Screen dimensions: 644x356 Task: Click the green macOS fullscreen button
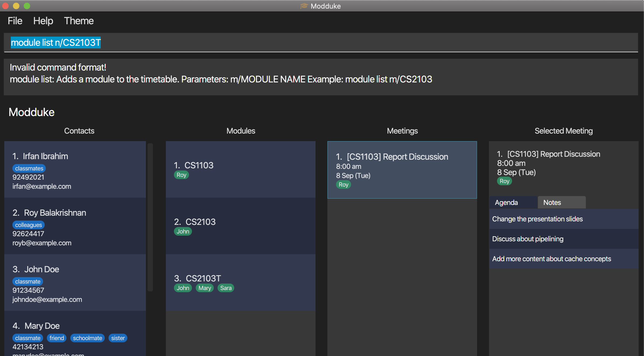(27, 6)
